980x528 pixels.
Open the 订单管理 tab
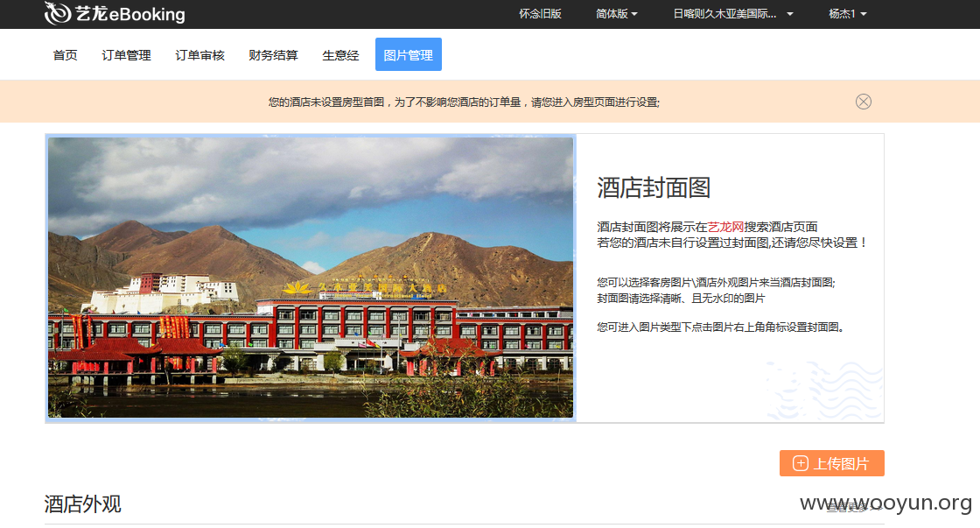click(126, 55)
